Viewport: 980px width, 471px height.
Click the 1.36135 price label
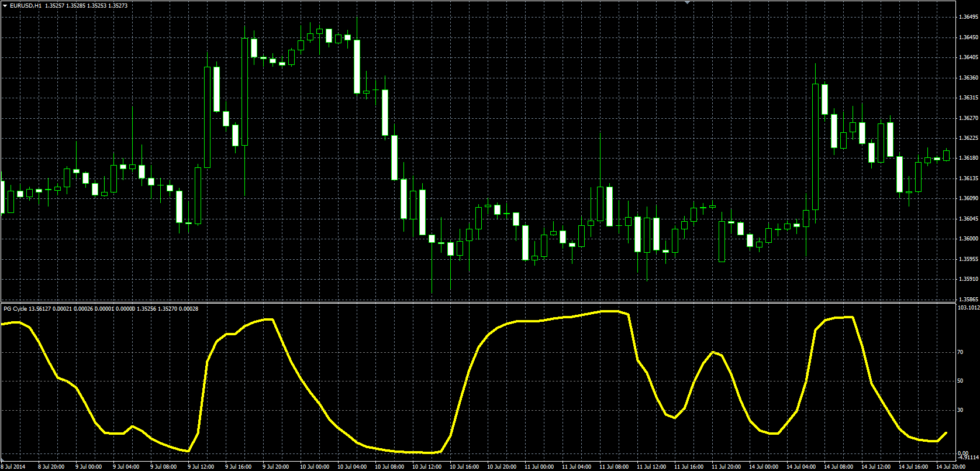(968, 178)
